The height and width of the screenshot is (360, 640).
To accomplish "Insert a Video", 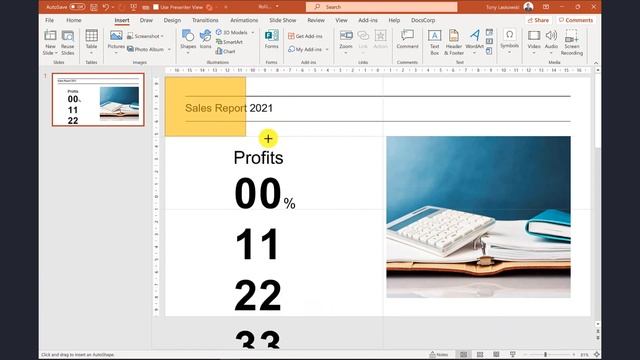I will (x=534, y=42).
